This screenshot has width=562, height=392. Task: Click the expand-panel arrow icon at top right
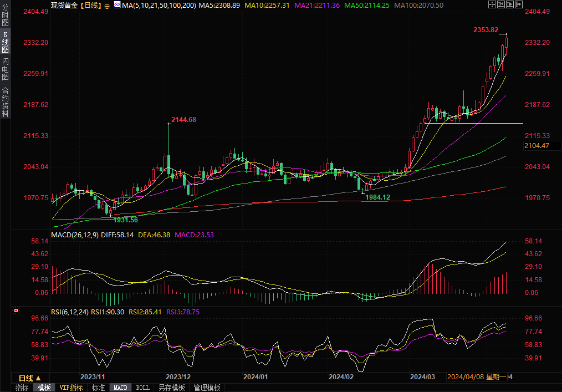(x=519, y=4)
